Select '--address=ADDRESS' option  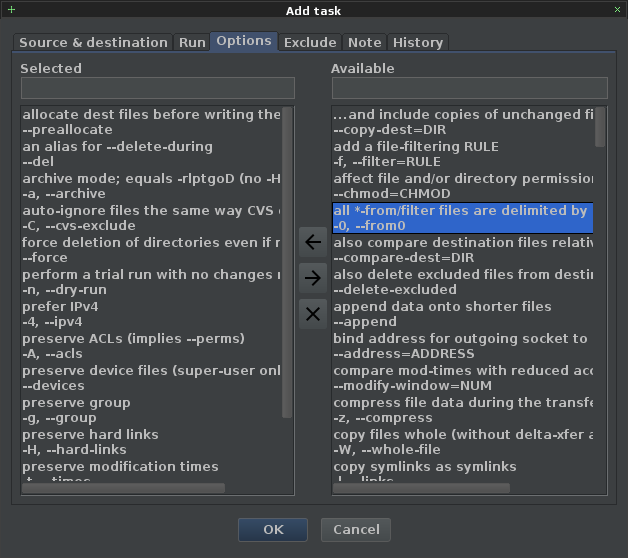point(463,346)
